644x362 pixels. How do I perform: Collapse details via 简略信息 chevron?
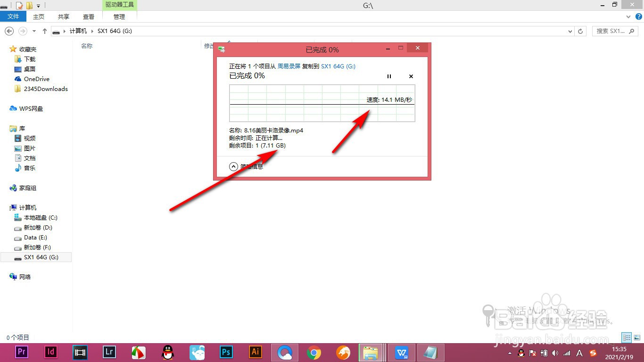pos(233,166)
